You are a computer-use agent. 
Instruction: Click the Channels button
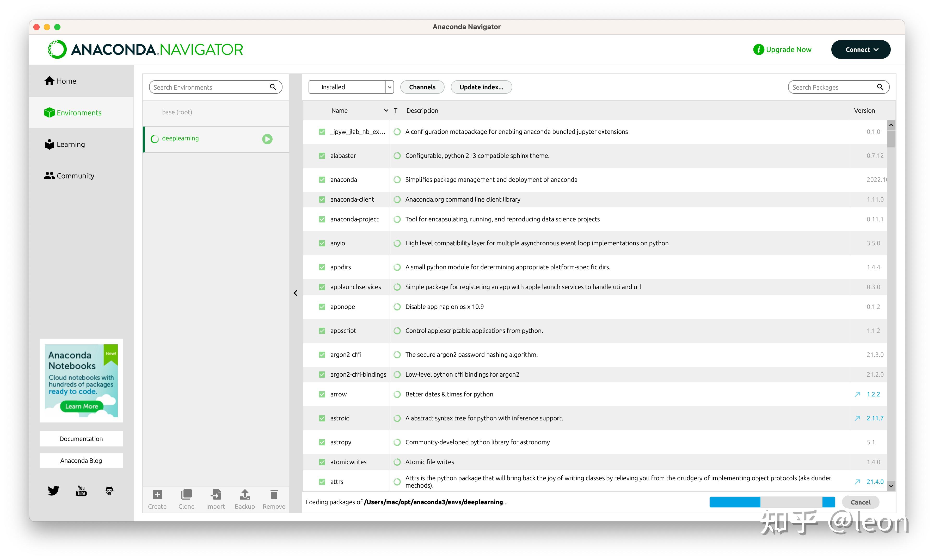[422, 87]
